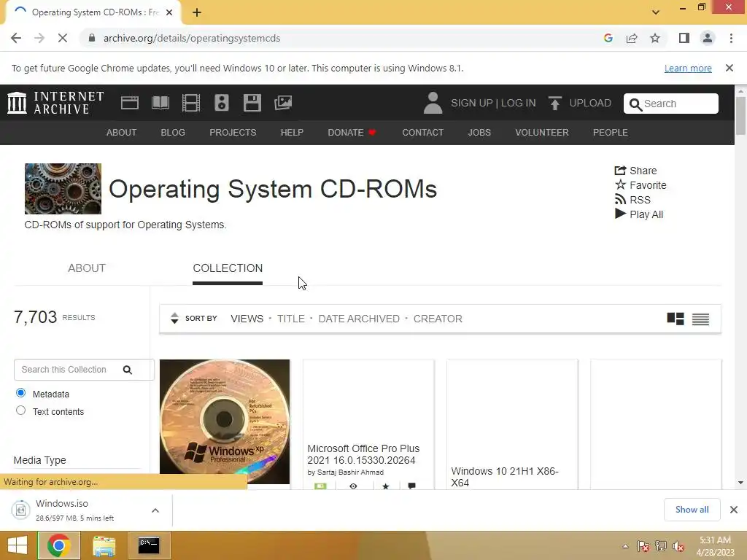Click the Share link
The height and width of the screenshot is (560, 747).
635,171
